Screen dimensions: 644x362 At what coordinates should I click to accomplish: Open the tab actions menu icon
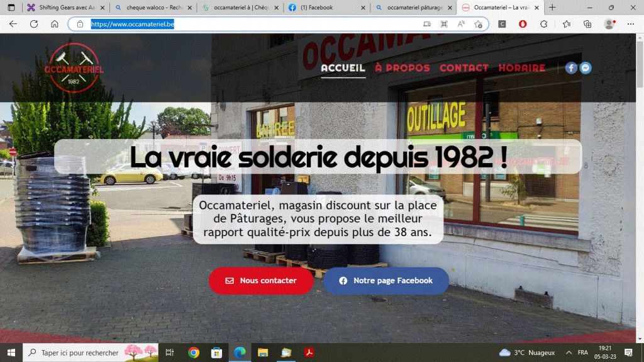[11, 8]
